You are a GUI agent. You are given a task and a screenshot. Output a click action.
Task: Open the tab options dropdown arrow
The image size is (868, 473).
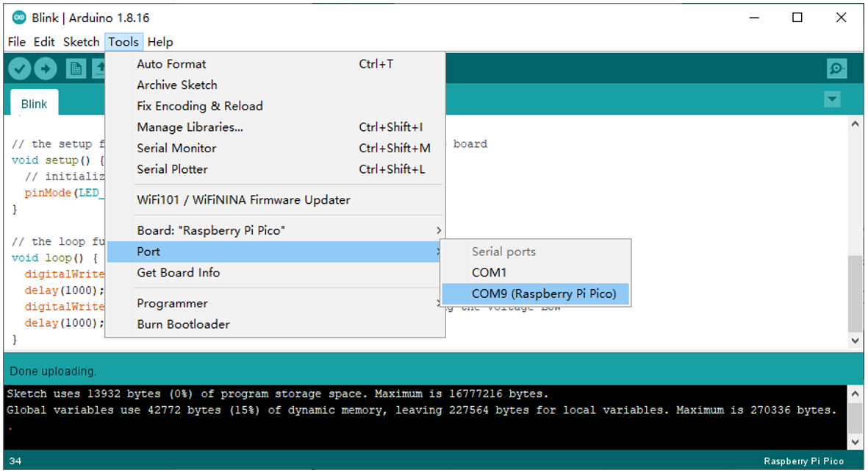click(x=832, y=100)
